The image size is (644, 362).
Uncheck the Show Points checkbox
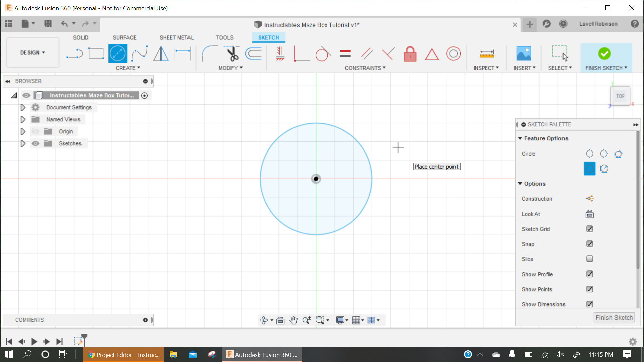(590, 289)
